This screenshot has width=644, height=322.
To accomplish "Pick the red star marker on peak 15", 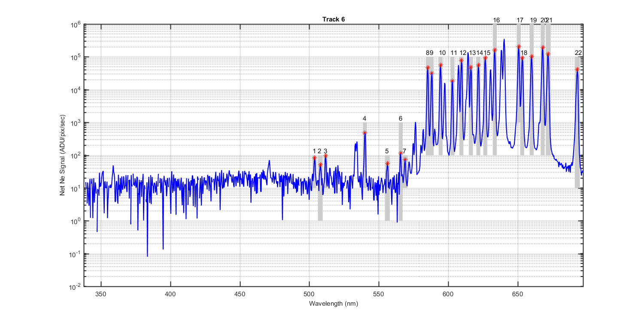I will pos(485,58).
